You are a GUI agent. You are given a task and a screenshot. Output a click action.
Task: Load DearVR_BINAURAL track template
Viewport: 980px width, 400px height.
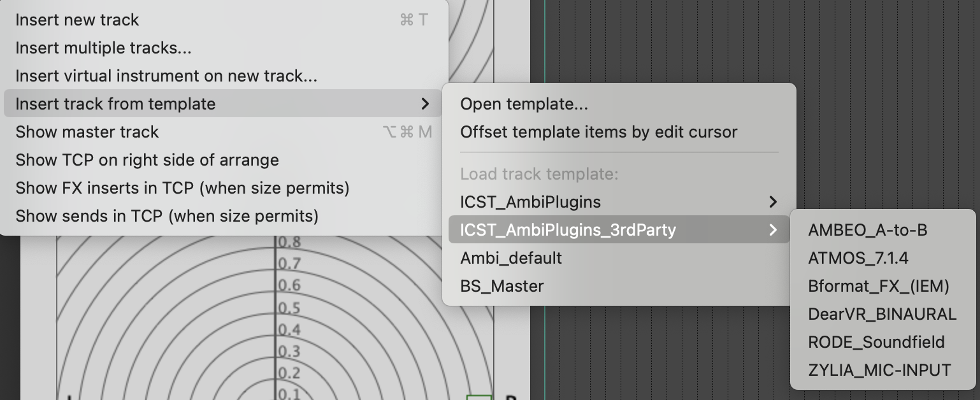(x=882, y=314)
